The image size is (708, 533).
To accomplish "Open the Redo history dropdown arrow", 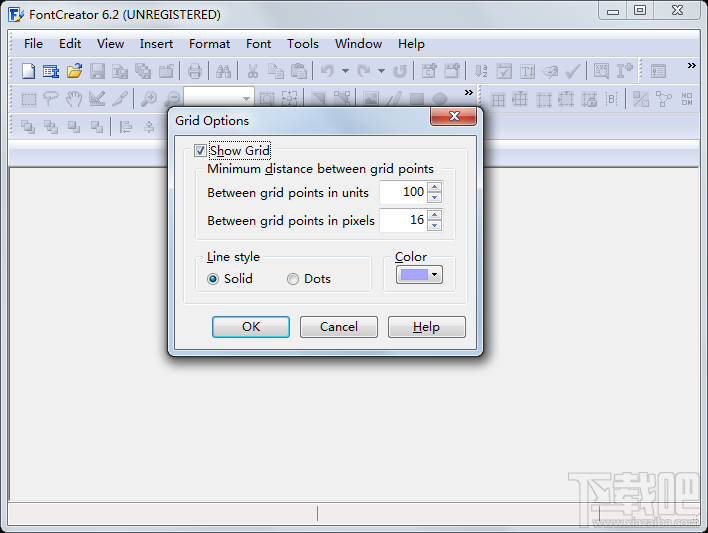I will 382,71.
